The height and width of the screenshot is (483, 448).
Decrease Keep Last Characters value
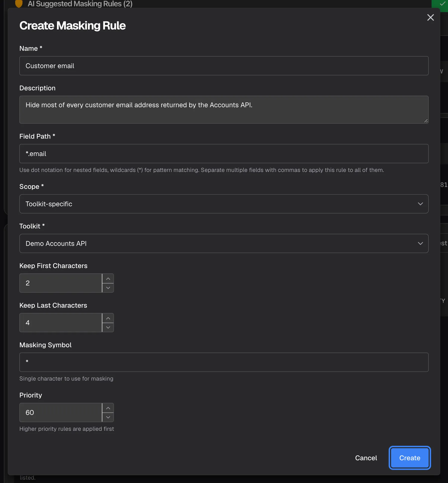coord(108,327)
